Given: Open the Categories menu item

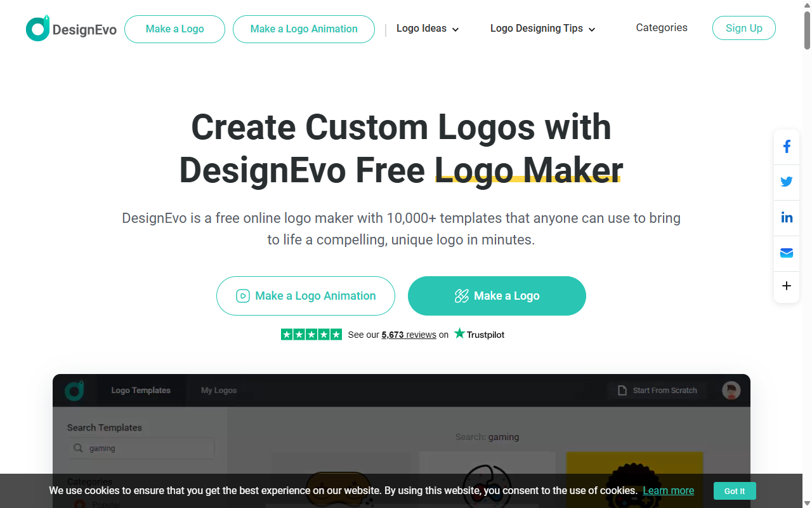Looking at the screenshot, I should [662, 28].
